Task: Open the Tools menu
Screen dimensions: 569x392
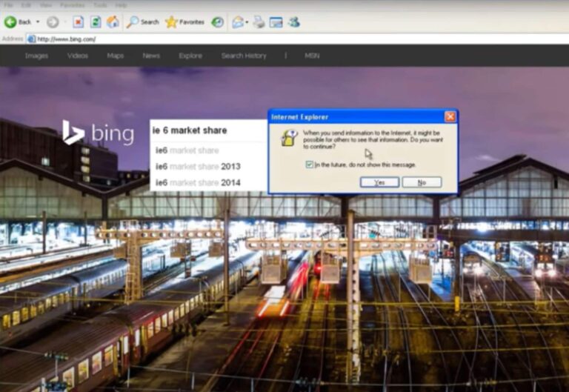Action: click(x=100, y=5)
